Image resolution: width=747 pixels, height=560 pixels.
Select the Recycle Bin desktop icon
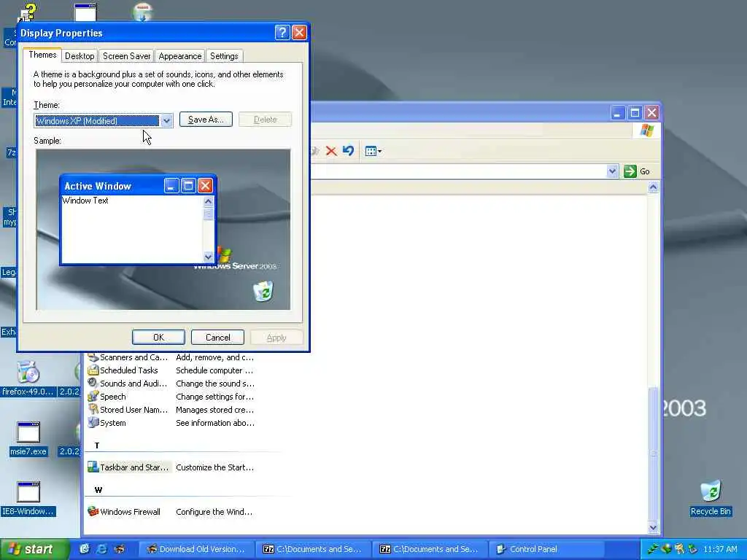[711, 498]
